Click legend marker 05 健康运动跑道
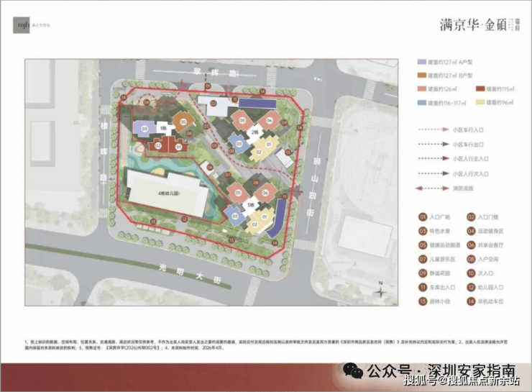The image size is (532, 392). point(423,245)
